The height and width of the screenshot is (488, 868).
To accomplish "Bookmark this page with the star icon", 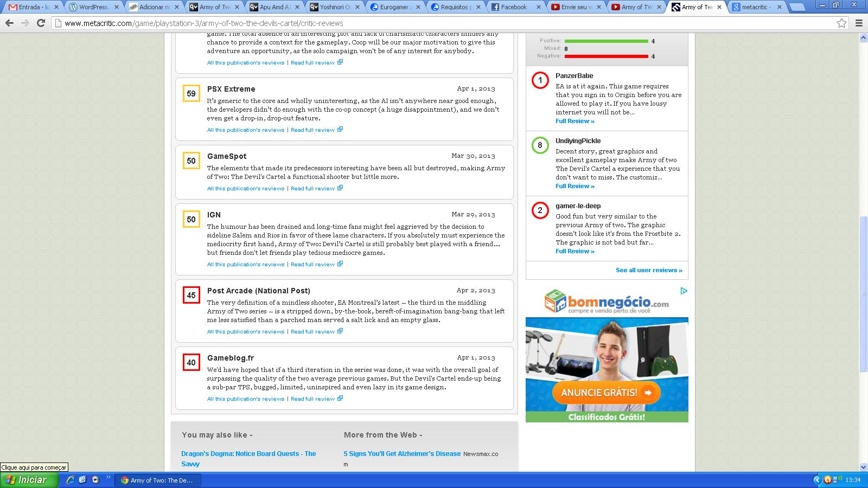I will [841, 23].
